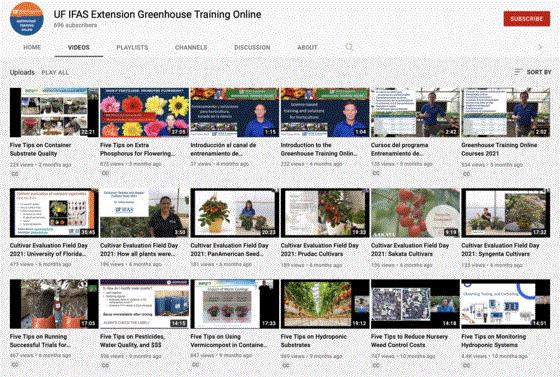The width and height of the screenshot is (560, 377).
Task: Click the Play All link
Action: click(x=55, y=72)
